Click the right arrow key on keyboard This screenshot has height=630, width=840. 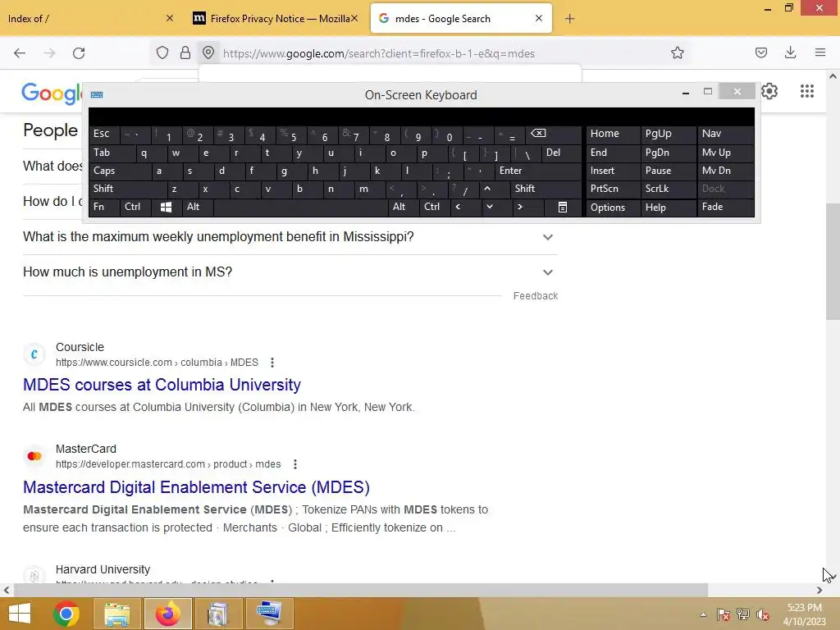pyautogui.click(x=519, y=207)
